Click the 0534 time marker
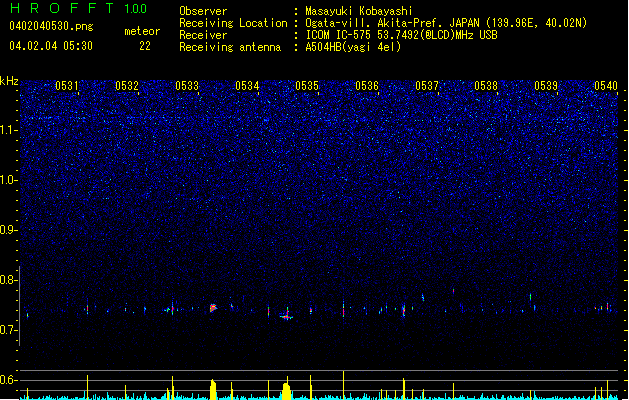This screenshot has width=629, height=400. pos(247,86)
